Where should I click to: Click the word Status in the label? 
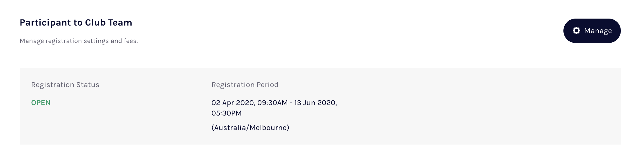pyautogui.click(x=88, y=85)
